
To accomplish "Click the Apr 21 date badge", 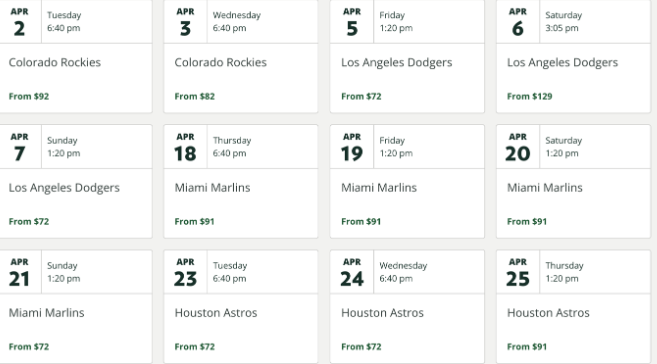I will (x=19, y=273).
